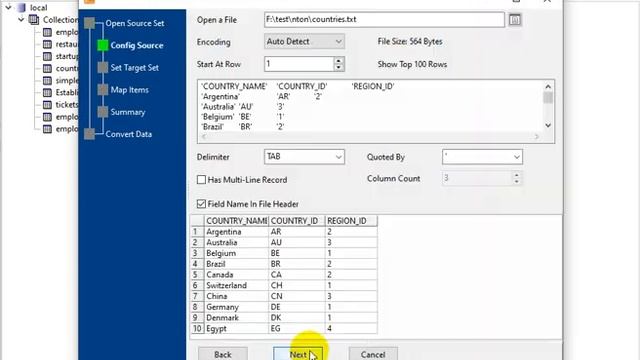640x360 pixels.
Task: Select the Establi... collection table icon
Action: (47, 93)
